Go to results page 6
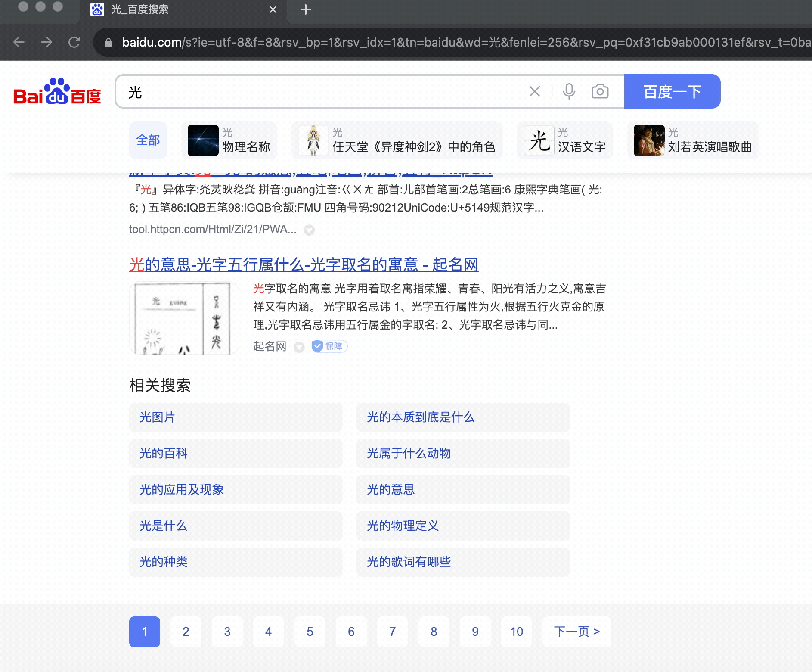Image resolution: width=812 pixels, height=672 pixels. pyautogui.click(x=351, y=632)
